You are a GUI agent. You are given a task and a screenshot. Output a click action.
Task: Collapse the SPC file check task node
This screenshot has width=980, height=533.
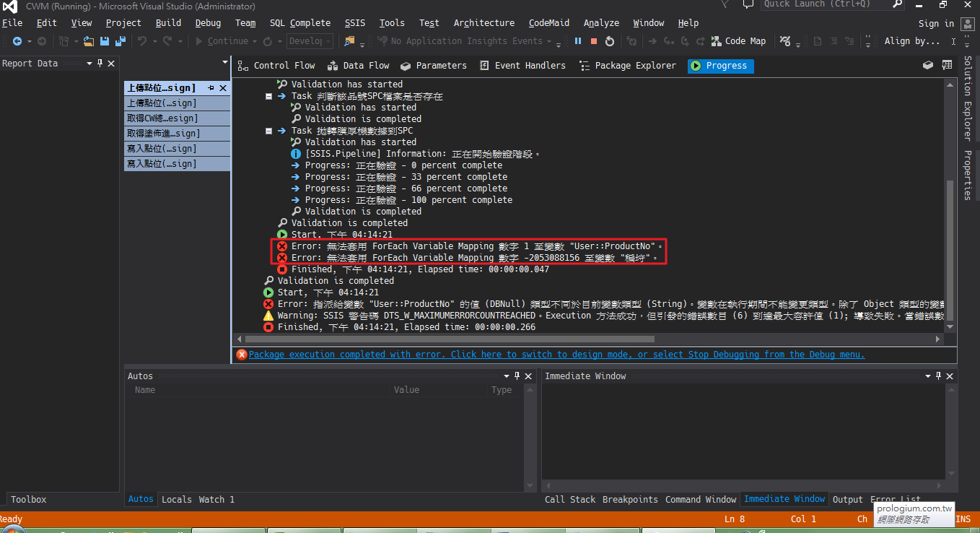point(268,96)
